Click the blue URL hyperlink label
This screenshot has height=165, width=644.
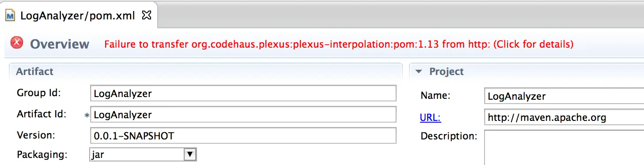[x=431, y=117]
